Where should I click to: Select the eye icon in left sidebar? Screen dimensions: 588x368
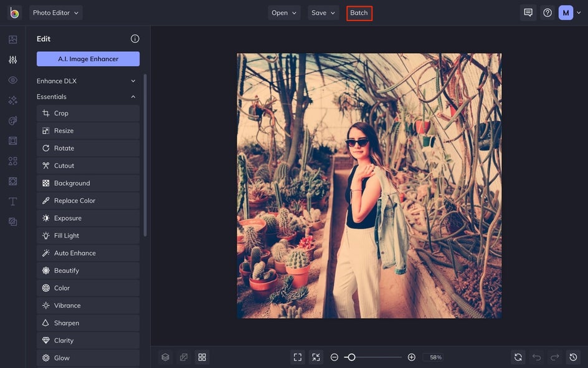[12, 80]
